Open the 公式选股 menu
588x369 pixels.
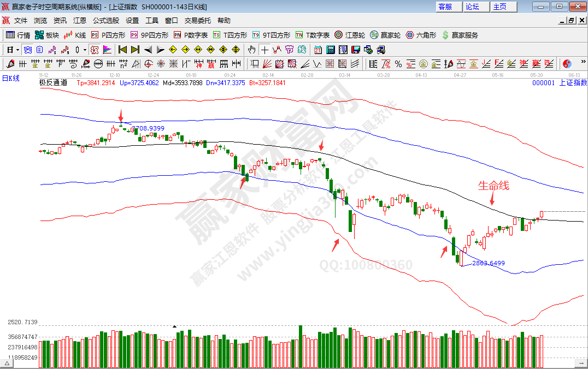[105, 20]
